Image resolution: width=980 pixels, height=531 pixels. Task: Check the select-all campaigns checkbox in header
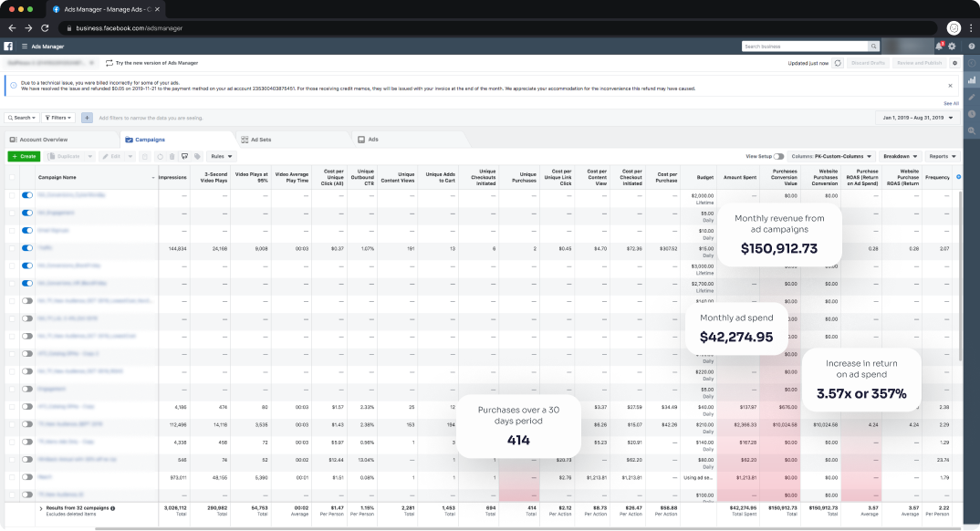12,177
